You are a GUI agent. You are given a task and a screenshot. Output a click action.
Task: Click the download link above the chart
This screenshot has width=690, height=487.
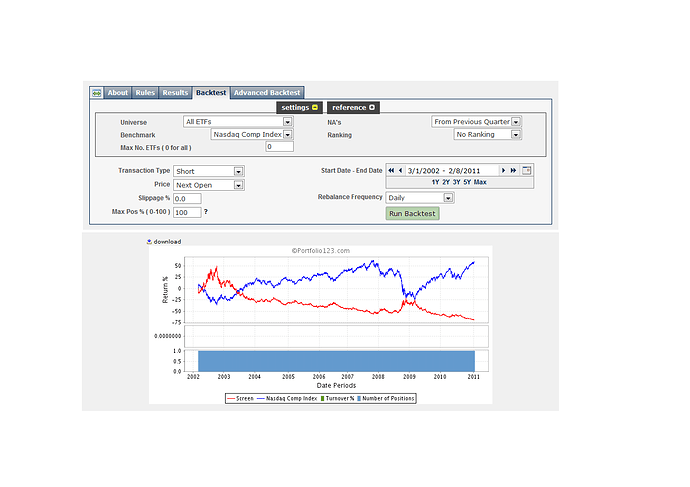click(x=164, y=242)
